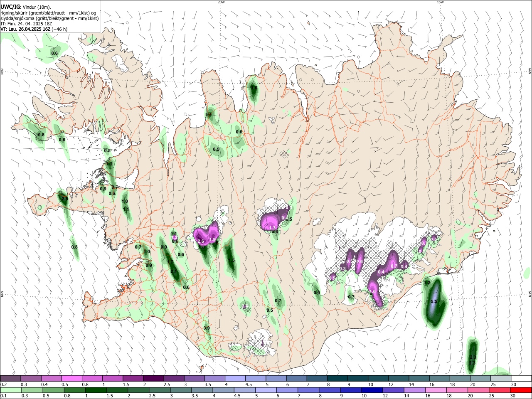532x399 pixels.
Task: Click the 'UWC/IG: Vindur (10m)' title text
Action: pos(25,7)
